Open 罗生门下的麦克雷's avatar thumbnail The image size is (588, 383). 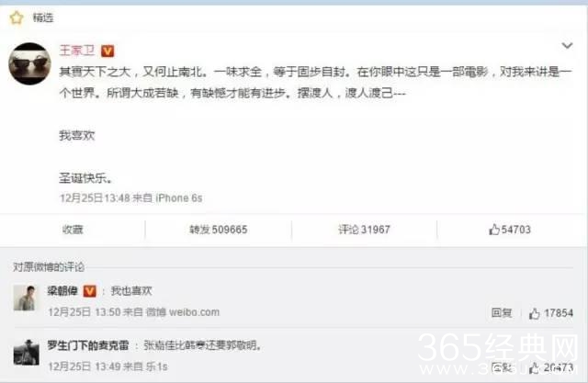click(x=27, y=353)
